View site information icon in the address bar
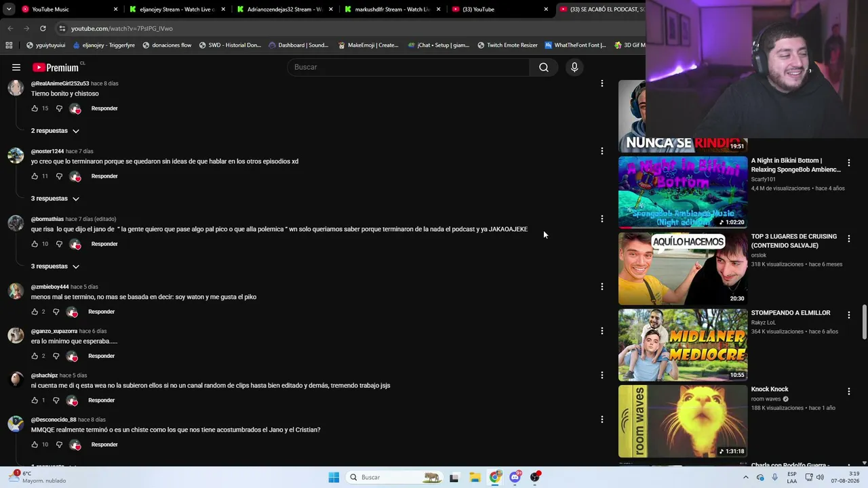Image resolution: width=868 pixels, height=488 pixels. (x=62, y=28)
